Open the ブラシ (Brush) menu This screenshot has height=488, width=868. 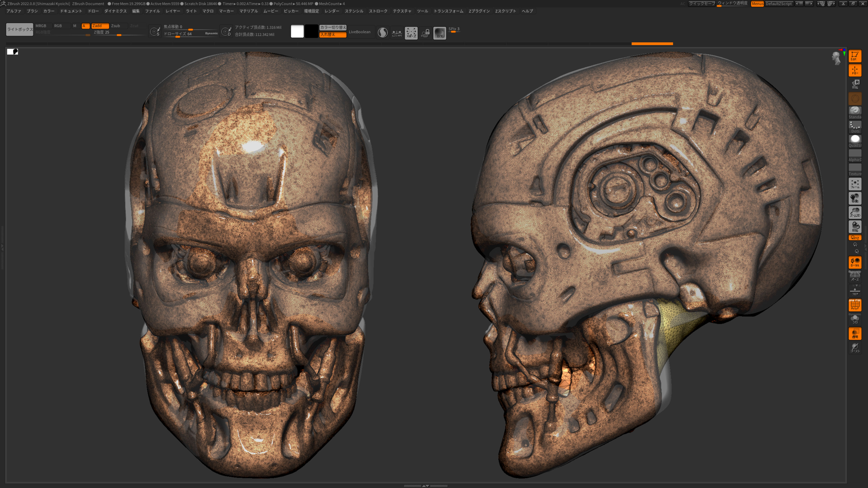32,11
